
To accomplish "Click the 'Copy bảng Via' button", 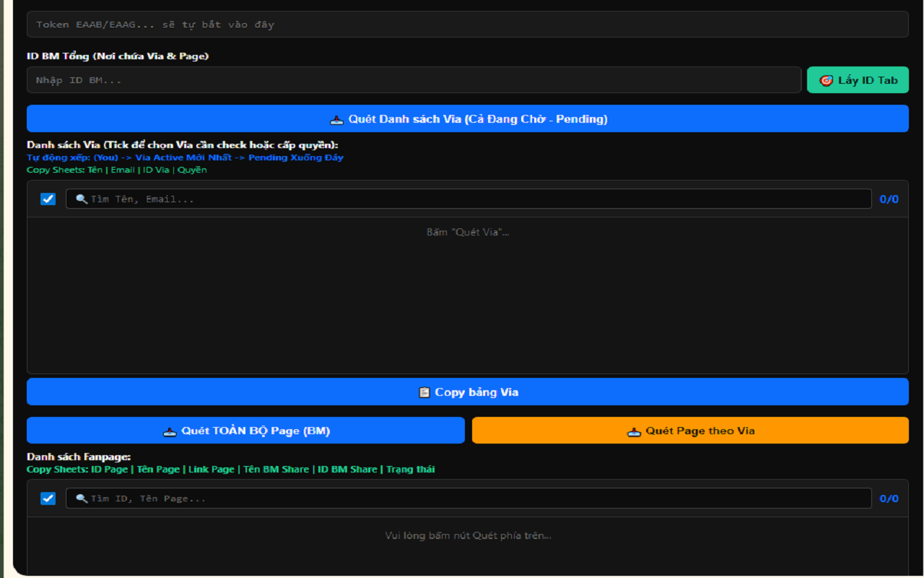I will click(x=467, y=392).
